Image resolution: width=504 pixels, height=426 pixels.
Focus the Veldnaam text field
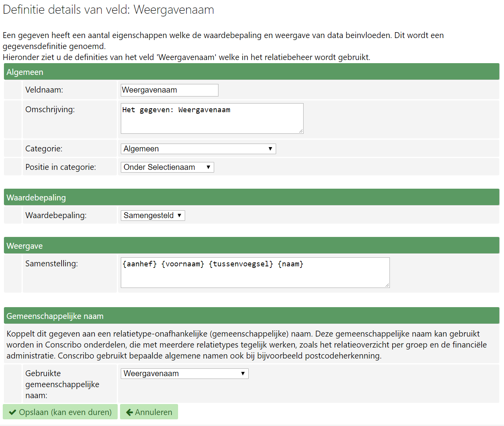(169, 90)
